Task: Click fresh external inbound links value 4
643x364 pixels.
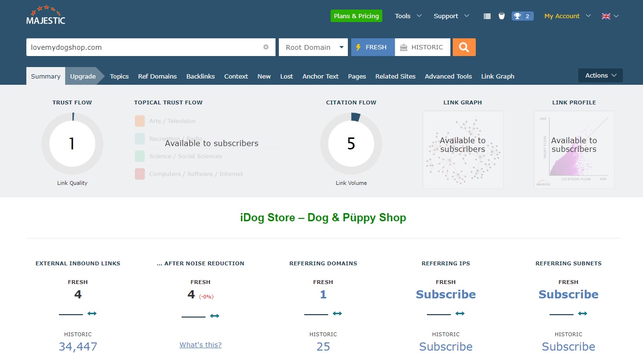Action: click(78, 295)
